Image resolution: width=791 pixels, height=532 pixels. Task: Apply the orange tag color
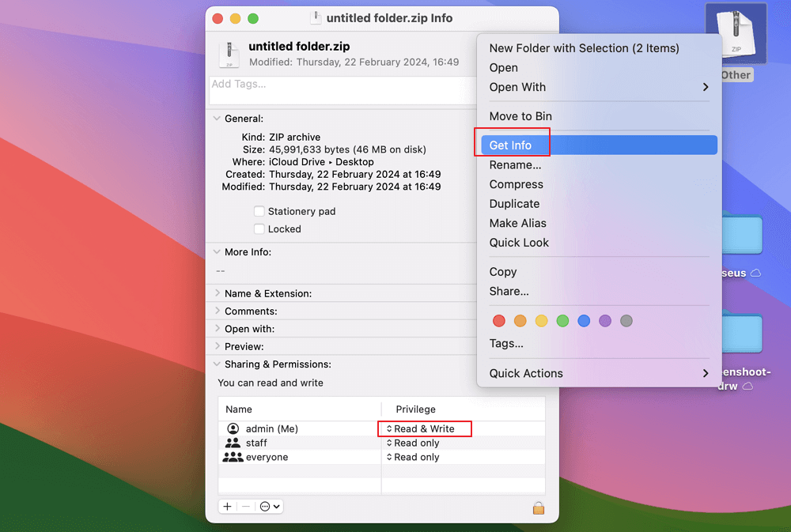pos(520,321)
